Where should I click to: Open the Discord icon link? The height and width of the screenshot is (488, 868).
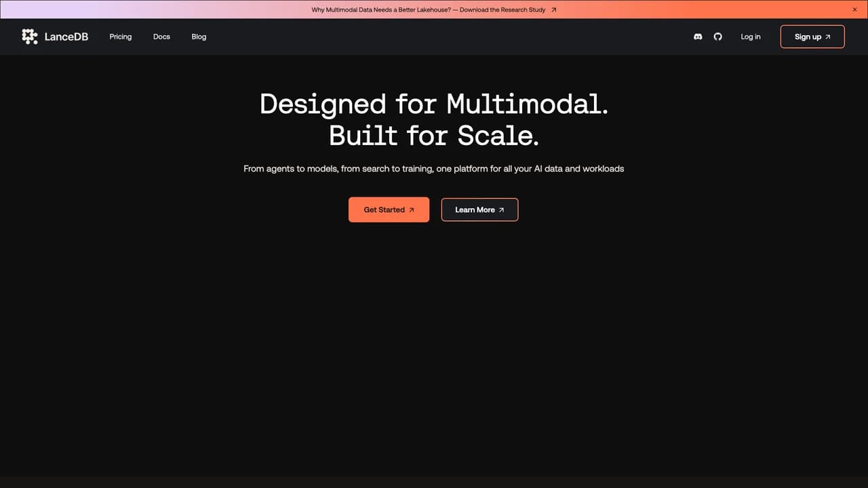click(698, 37)
